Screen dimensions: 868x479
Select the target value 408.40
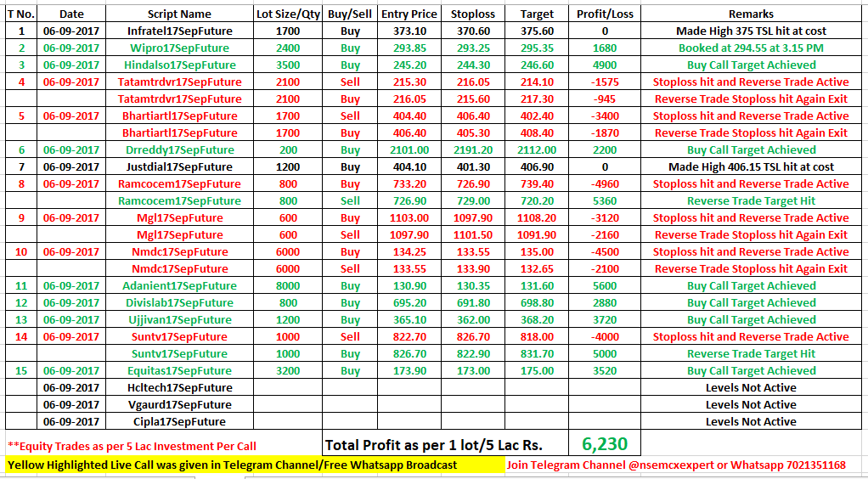(537, 132)
